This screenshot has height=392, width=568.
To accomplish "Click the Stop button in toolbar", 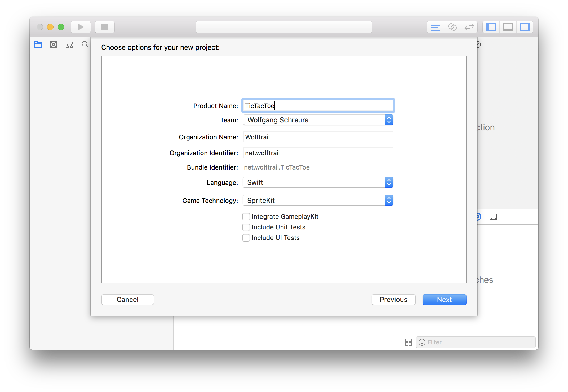I will pos(105,27).
